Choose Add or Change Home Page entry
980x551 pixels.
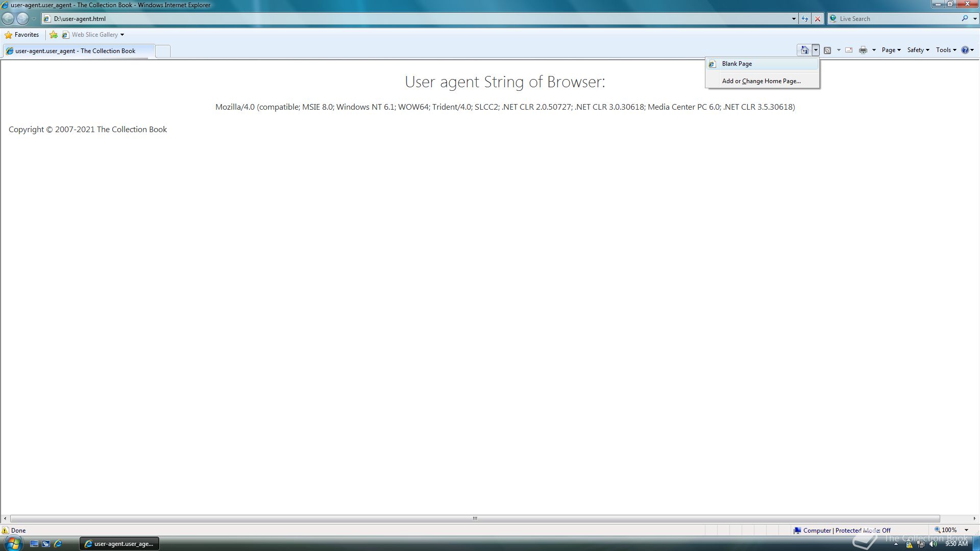(x=763, y=81)
